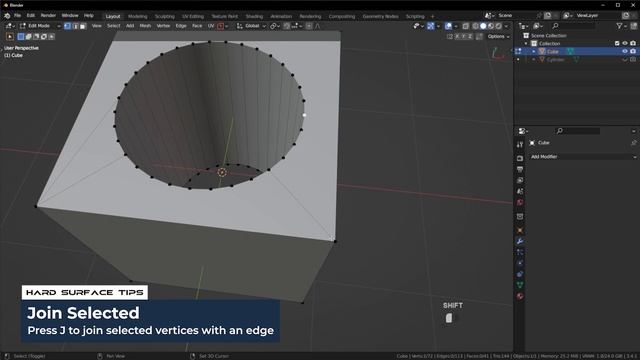Toggle viewport gizmos button
This screenshot has width=640, height=360.
pyautogui.click(x=431, y=26)
